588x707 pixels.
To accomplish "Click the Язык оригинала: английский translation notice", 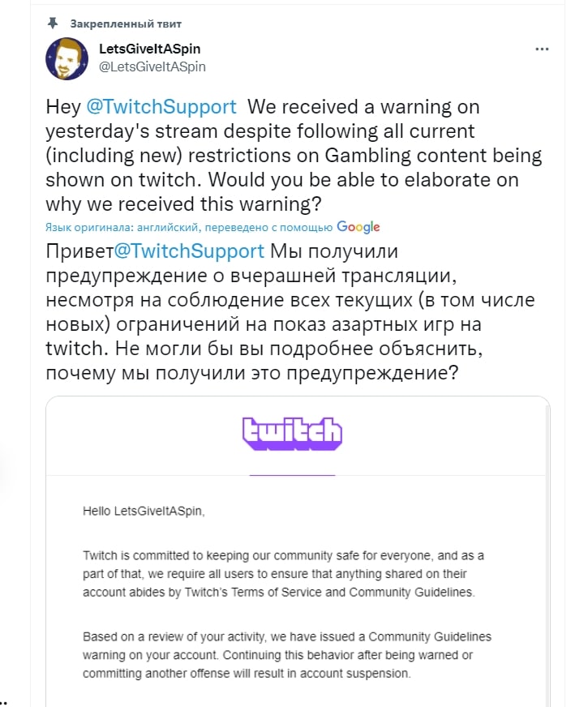I will click(x=188, y=227).
